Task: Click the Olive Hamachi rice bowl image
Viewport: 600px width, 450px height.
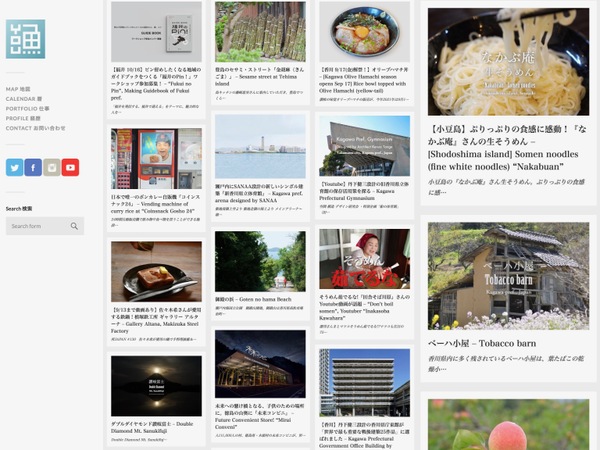Action: pyautogui.click(x=364, y=32)
